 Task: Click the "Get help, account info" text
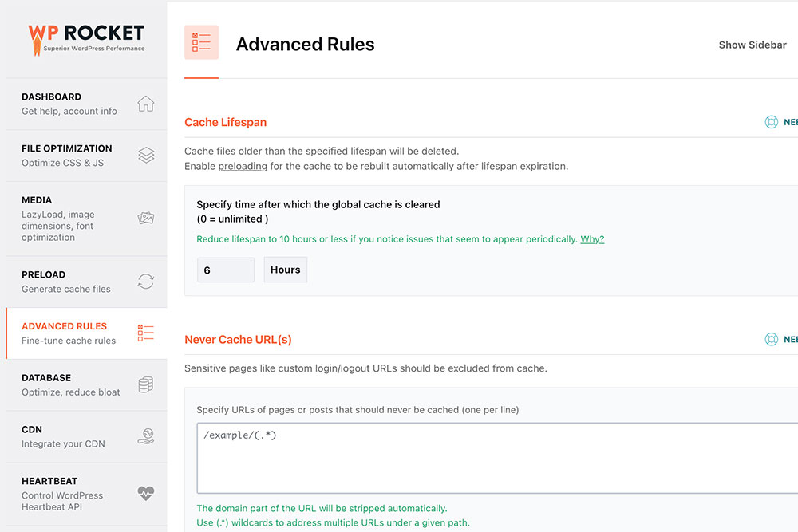69,111
